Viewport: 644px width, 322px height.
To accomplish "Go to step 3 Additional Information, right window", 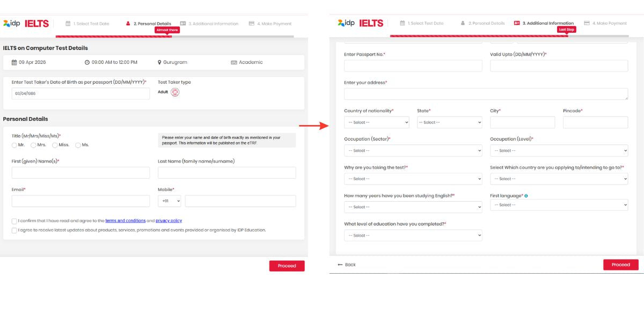I will 544,23.
